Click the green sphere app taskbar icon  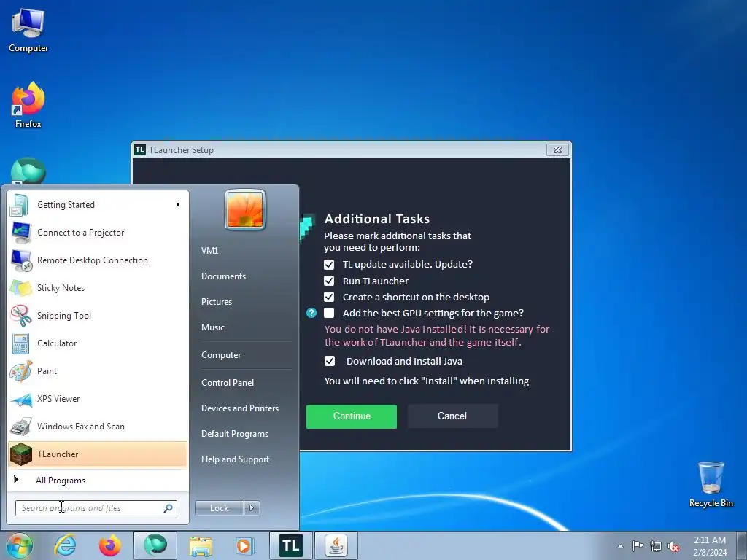coord(155,545)
